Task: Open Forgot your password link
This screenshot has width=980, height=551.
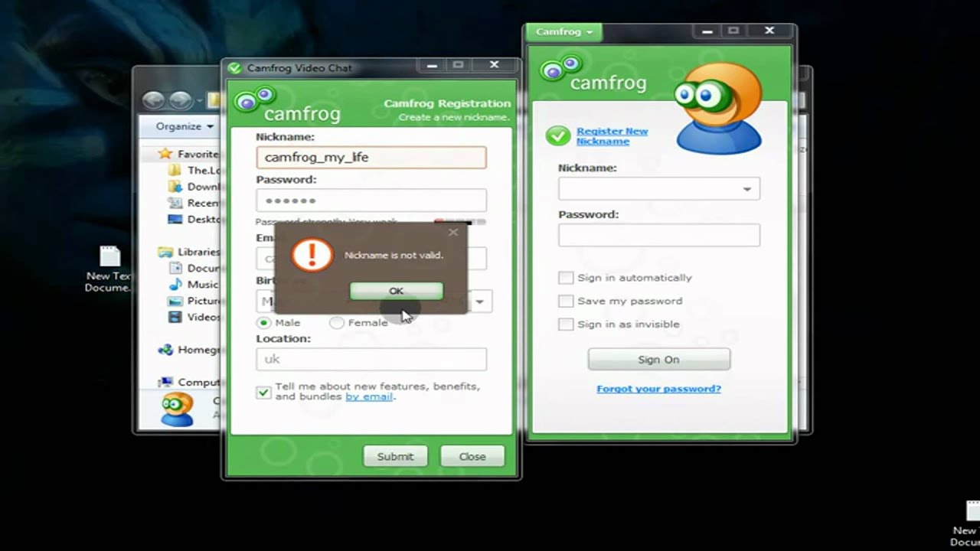Action: tap(658, 389)
